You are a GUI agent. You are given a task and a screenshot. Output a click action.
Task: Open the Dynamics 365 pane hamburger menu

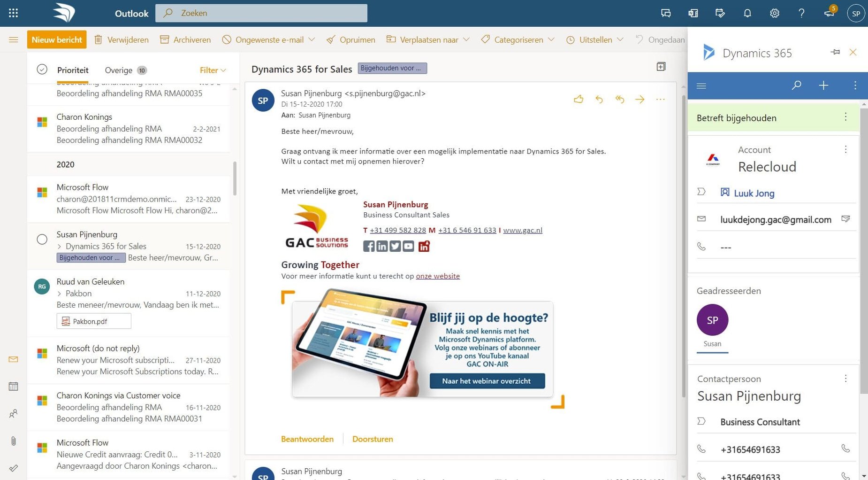701,85
